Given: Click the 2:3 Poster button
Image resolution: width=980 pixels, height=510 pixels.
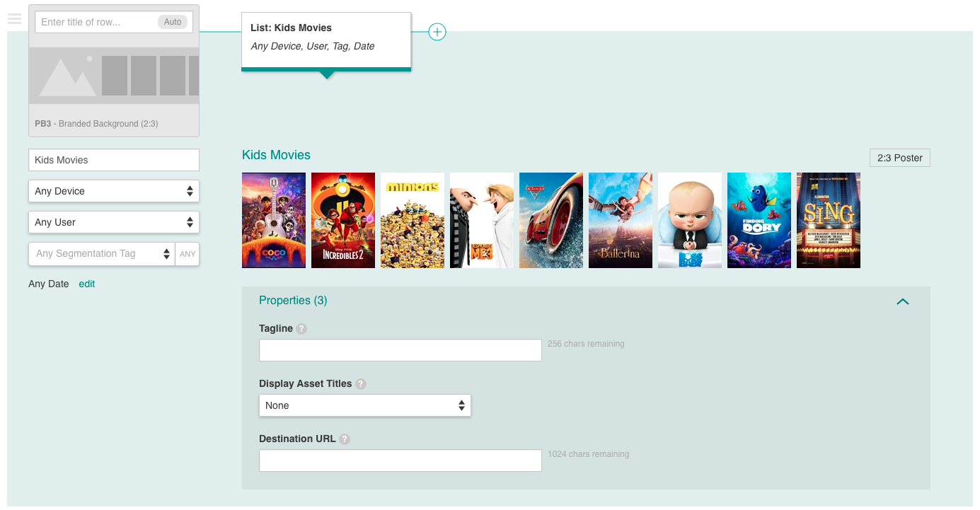Looking at the screenshot, I should pyautogui.click(x=899, y=158).
